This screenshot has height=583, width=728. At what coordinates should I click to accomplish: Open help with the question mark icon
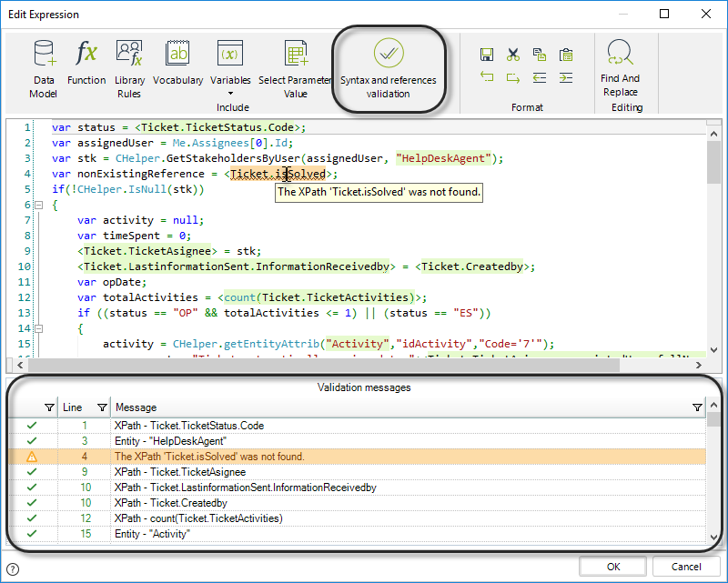pyautogui.click(x=13, y=569)
